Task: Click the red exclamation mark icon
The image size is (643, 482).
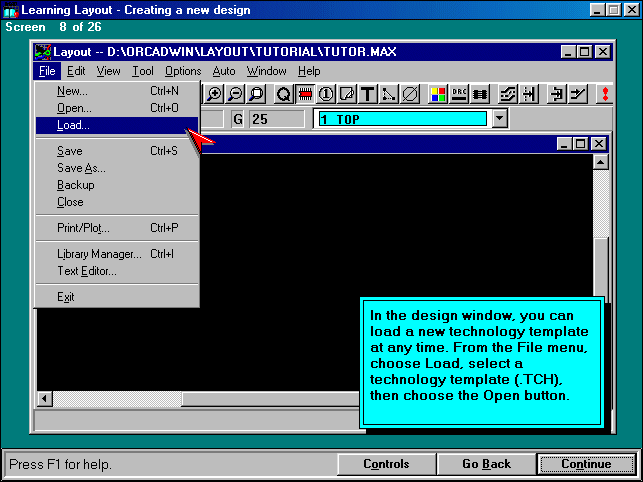Action: pos(606,94)
